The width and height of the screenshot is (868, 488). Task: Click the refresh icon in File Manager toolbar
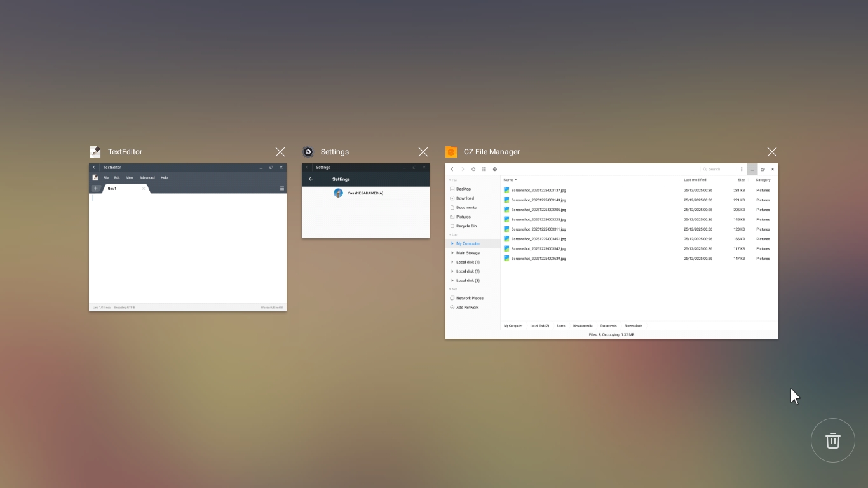click(x=473, y=169)
